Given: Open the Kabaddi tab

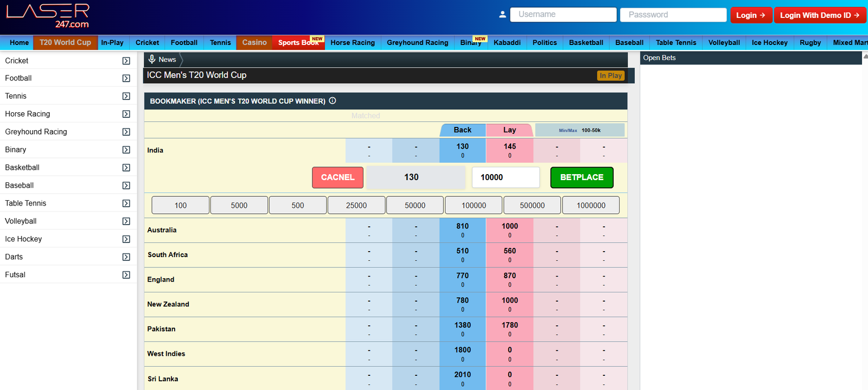Looking at the screenshot, I should (x=507, y=42).
